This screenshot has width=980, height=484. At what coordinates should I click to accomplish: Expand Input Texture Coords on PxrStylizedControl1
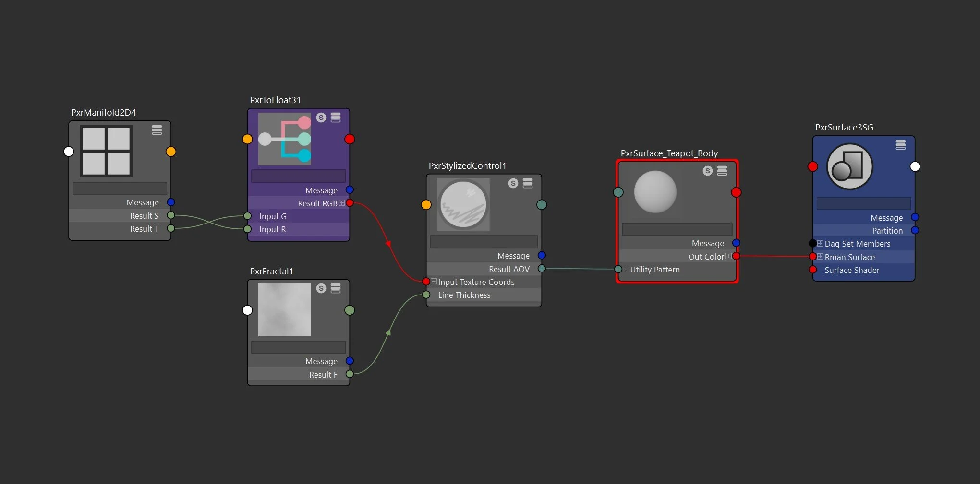434,282
